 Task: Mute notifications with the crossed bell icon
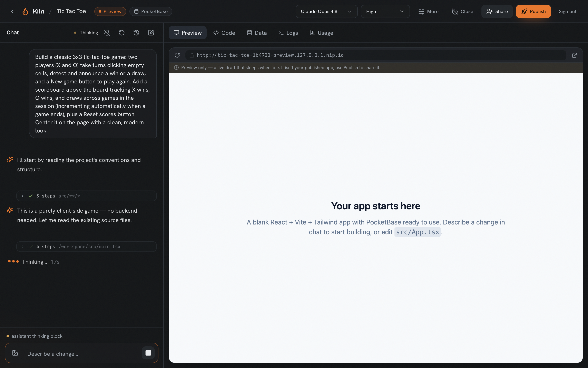coord(107,33)
